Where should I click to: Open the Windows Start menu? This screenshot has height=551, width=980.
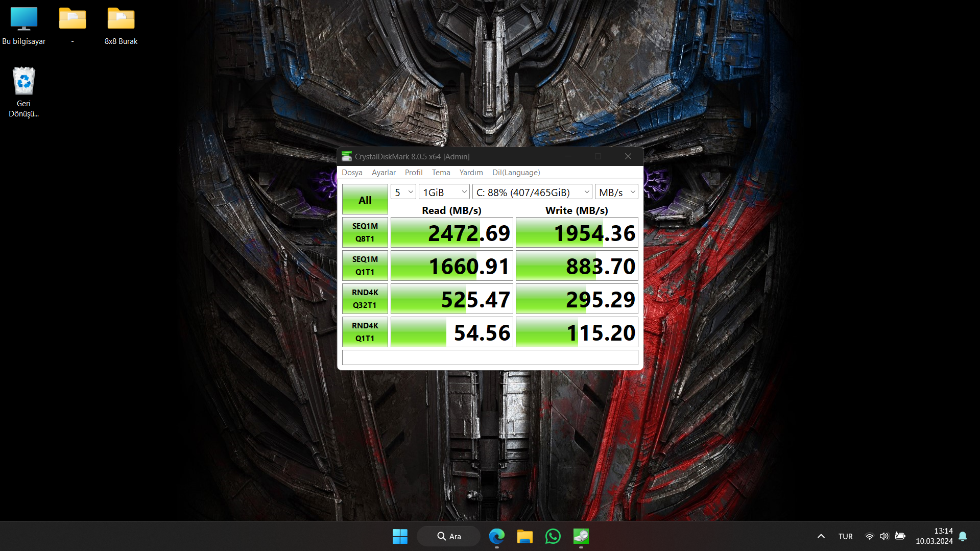click(400, 536)
